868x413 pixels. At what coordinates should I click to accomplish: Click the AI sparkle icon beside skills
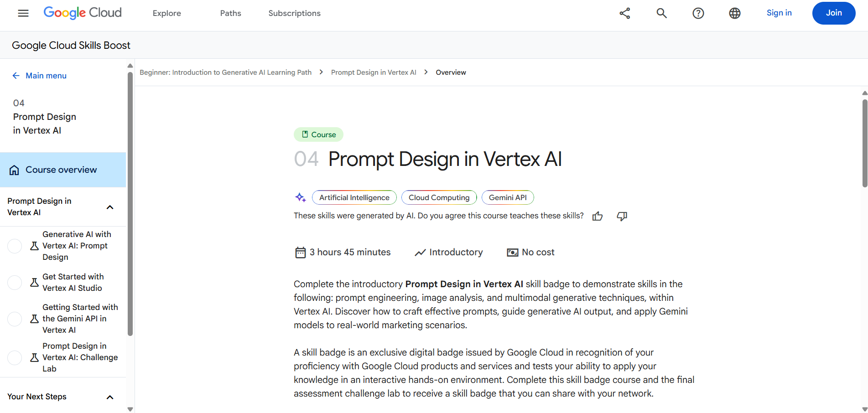click(300, 197)
